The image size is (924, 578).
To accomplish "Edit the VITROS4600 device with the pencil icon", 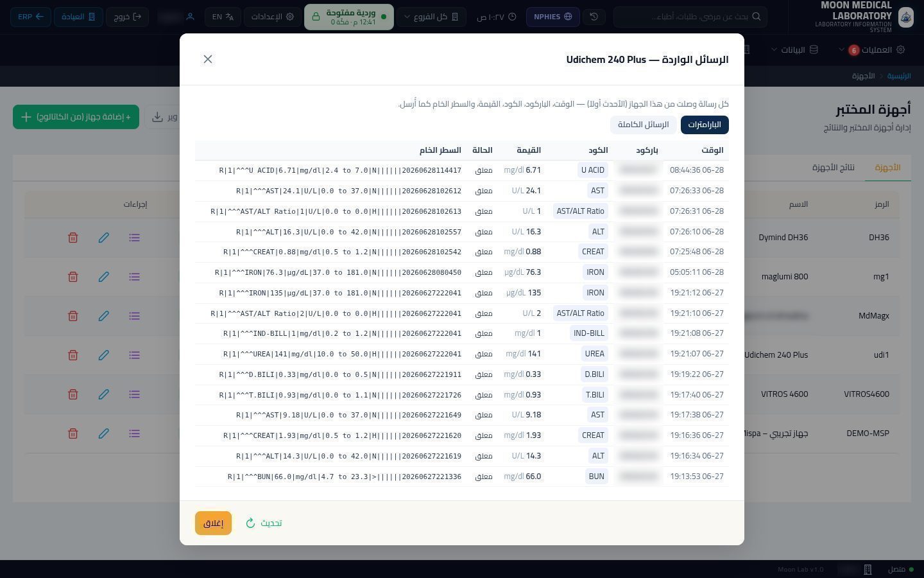I will click(103, 394).
